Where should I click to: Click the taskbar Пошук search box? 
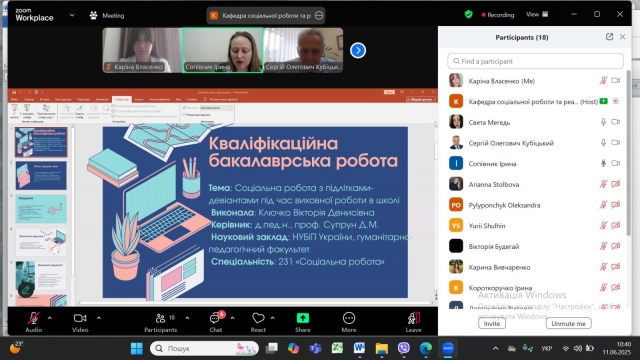pyautogui.click(x=204, y=349)
